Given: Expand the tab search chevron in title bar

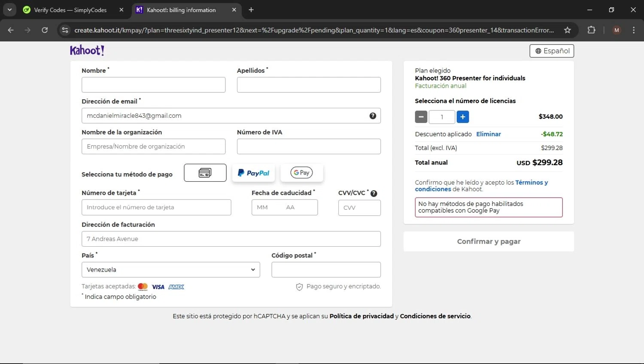Looking at the screenshot, I should click(x=9, y=9).
